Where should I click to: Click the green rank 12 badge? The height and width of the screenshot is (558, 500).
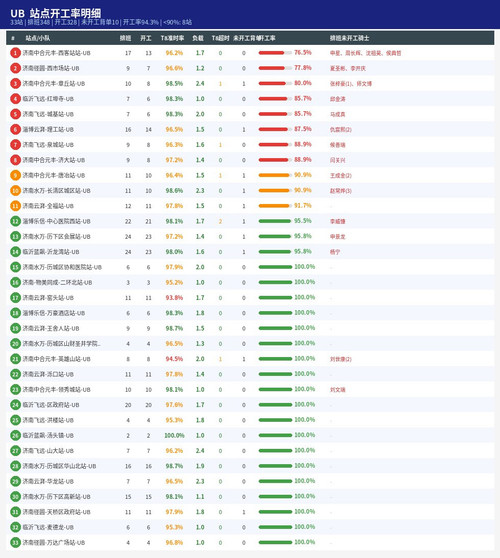[x=15, y=221]
